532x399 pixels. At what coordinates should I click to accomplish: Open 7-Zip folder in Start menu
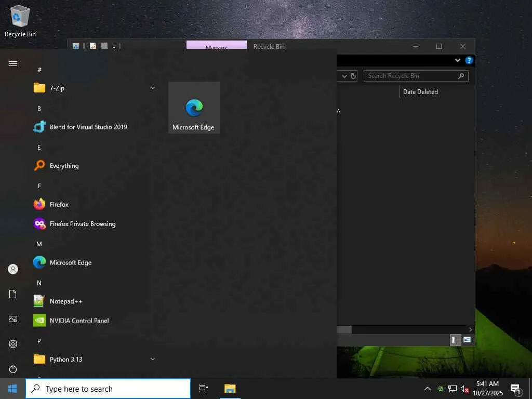coord(94,88)
